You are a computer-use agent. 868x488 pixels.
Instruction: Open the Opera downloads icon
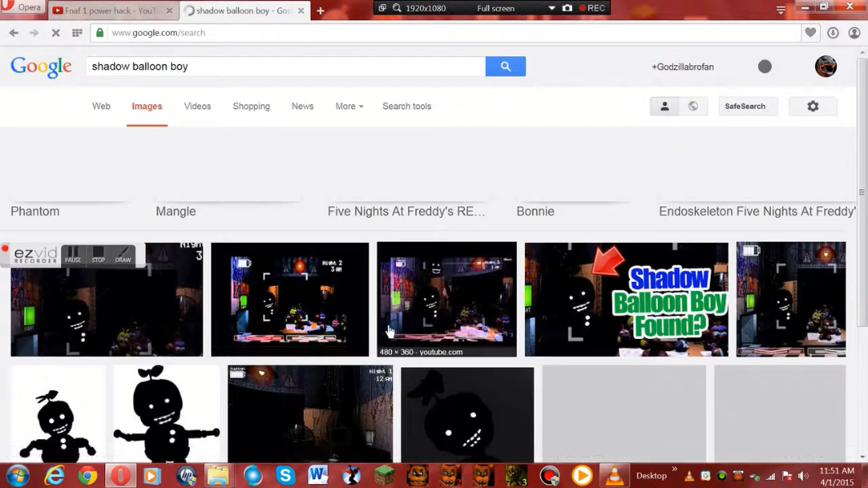click(x=833, y=33)
